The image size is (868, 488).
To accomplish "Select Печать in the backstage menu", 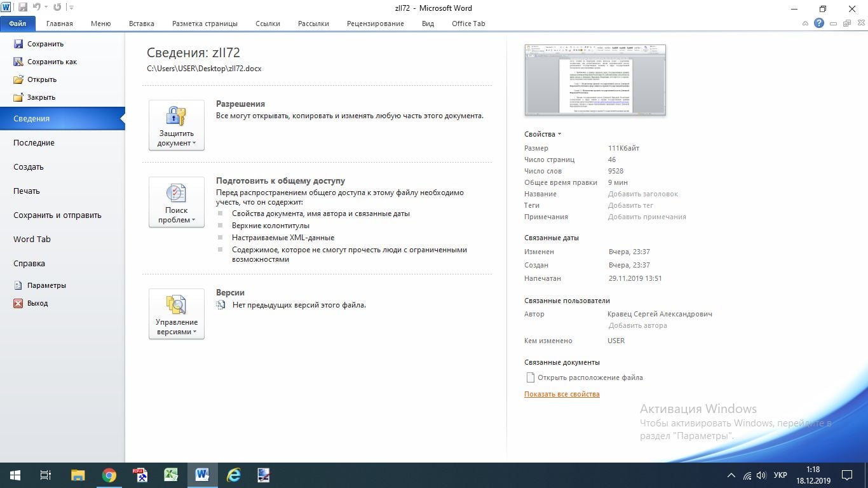I will [27, 191].
